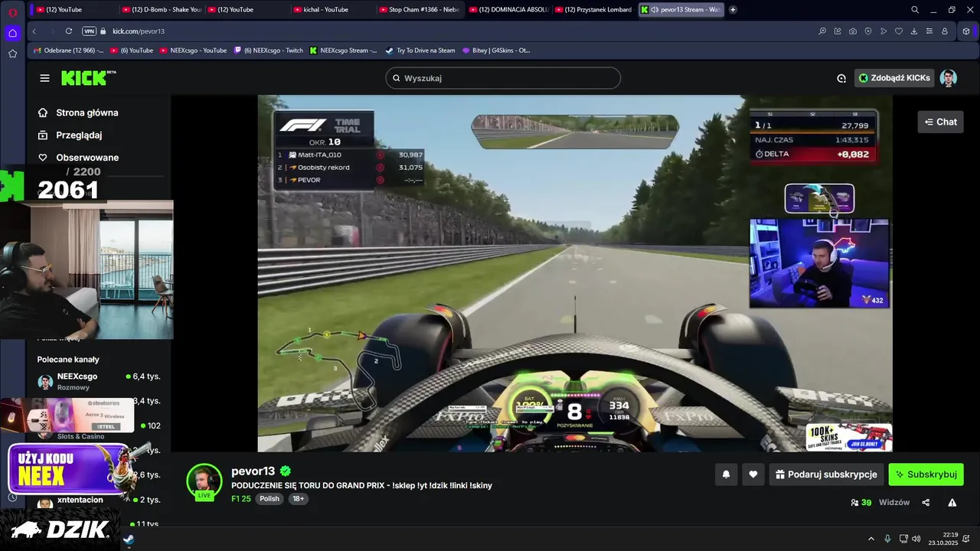Open NEEXcsgo - Twitch bookmark
980x551 pixels.
(269, 51)
